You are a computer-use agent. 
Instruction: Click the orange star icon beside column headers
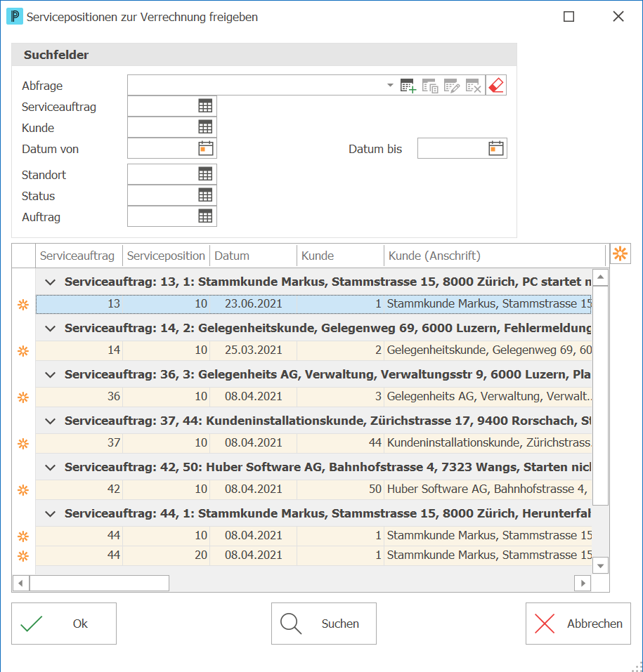pyautogui.click(x=621, y=253)
